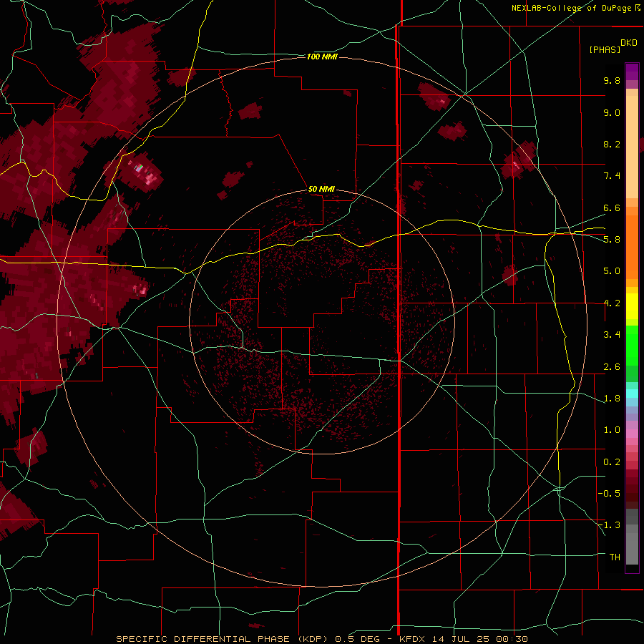
Task: Click the 7.4 value on color scale
Action: point(612,176)
